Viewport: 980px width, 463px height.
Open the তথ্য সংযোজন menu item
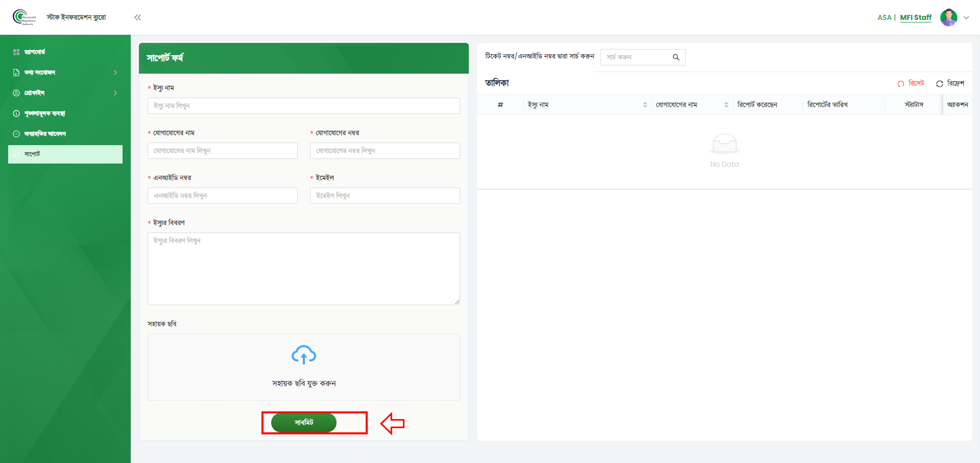click(x=65, y=72)
